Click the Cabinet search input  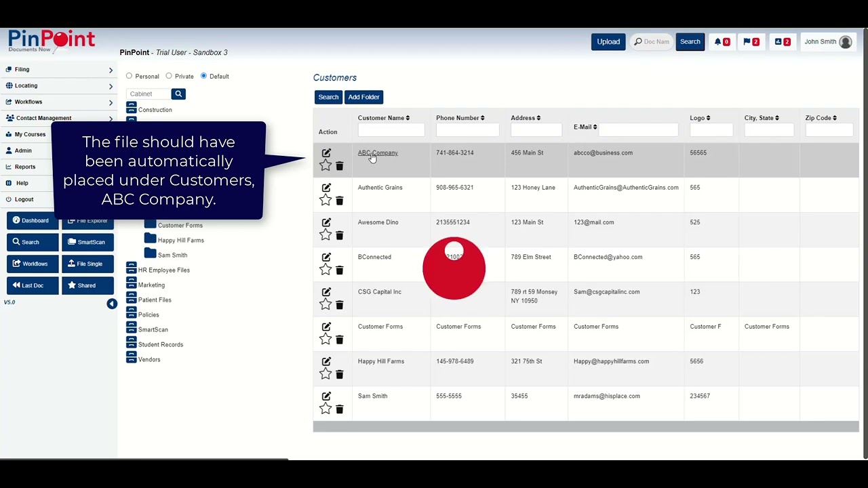(149, 94)
